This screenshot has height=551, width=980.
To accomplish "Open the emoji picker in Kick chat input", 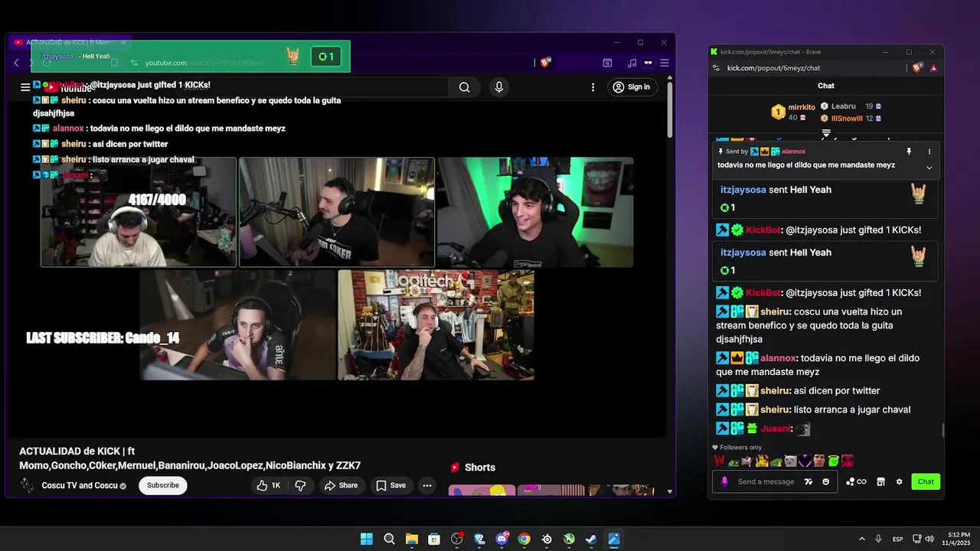I will pyautogui.click(x=825, y=481).
